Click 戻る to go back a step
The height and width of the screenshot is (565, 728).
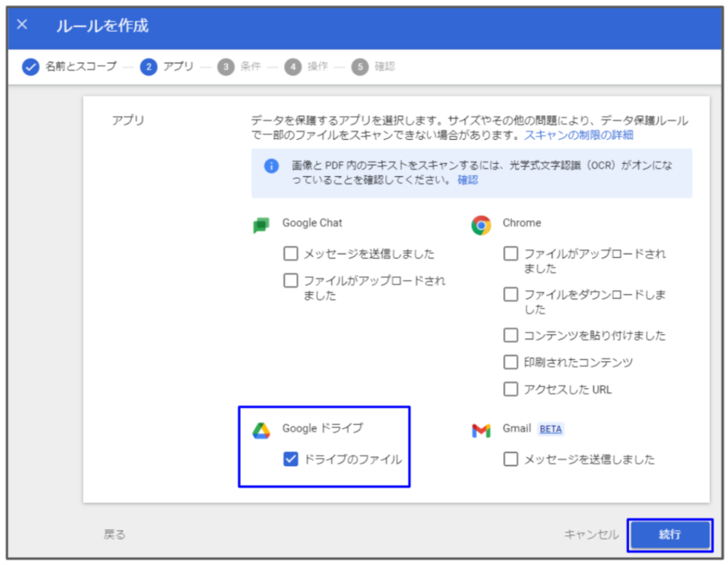click(x=114, y=534)
